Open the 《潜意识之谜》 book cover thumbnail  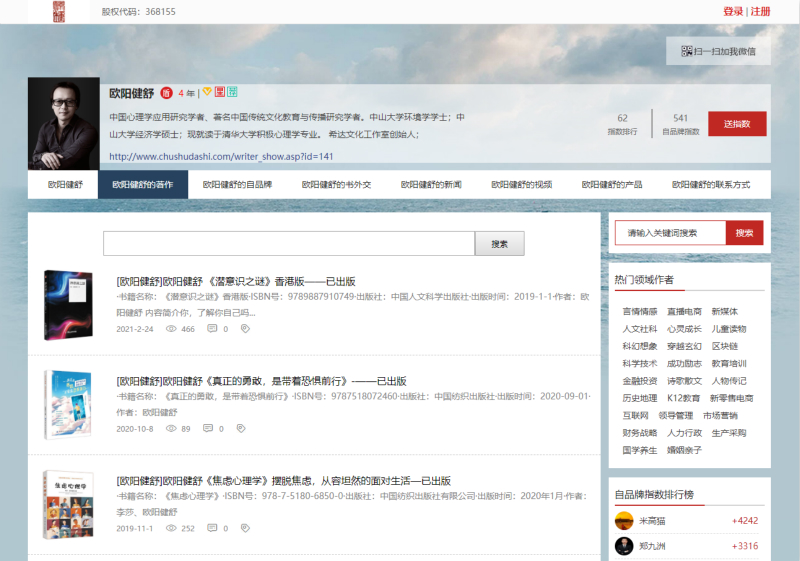[68, 305]
